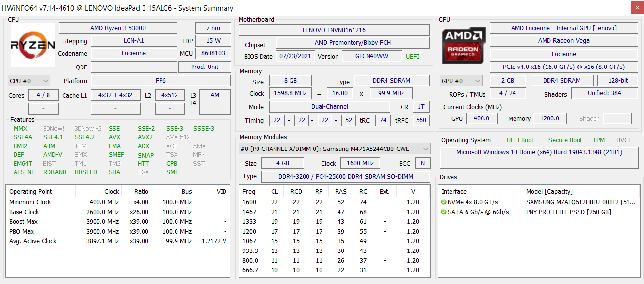
Task: Click the AMD-V feature label
Action: tap(52, 155)
